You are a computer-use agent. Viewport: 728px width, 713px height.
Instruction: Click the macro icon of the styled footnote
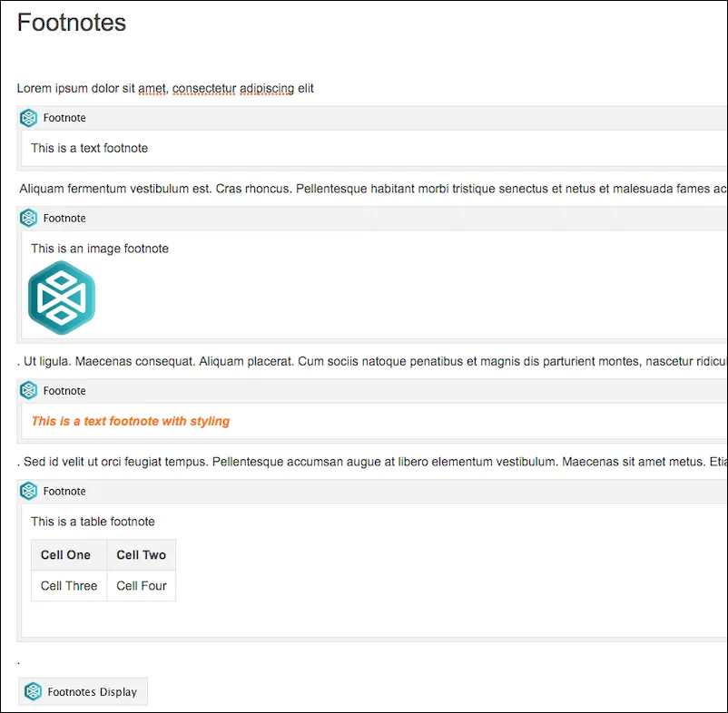pos(28,391)
